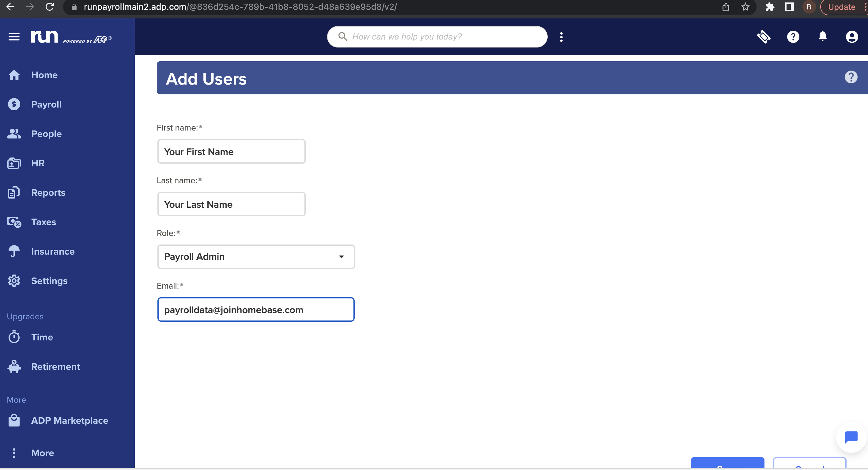Image resolution: width=868 pixels, height=470 pixels.
Task: Open the price tag offers icon
Action: (764, 37)
